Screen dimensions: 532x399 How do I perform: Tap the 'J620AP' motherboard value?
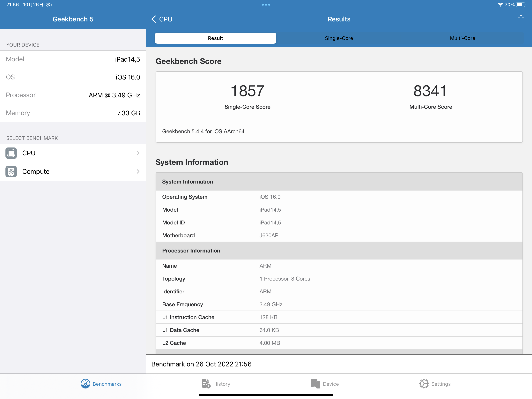point(269,235)
